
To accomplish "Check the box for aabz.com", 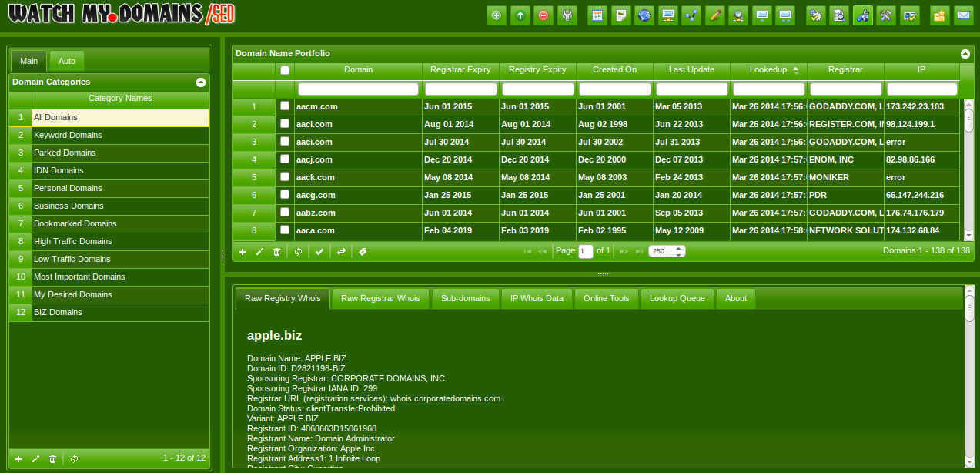I will [285, 213].
